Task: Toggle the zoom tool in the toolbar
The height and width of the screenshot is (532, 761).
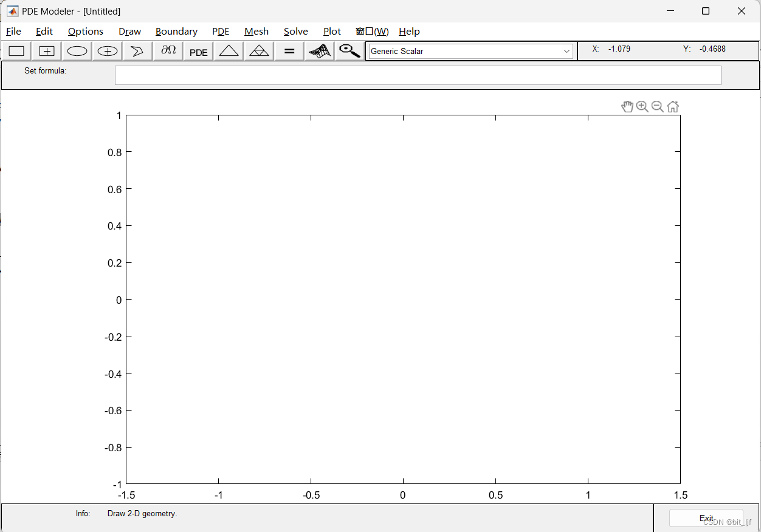Action: click(x=349, y=51)
